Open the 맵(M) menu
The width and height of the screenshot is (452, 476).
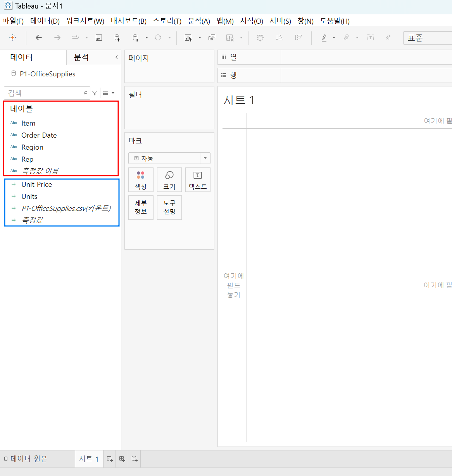[x=225, y=21]
